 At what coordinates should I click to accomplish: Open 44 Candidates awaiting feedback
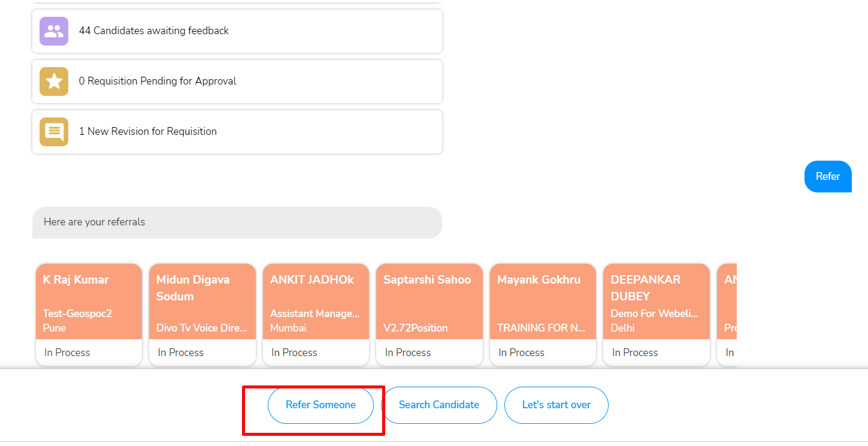237,31
